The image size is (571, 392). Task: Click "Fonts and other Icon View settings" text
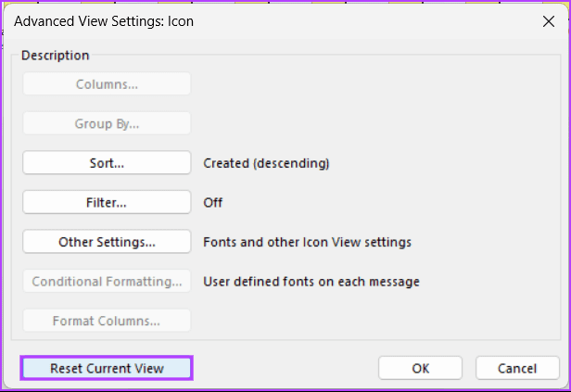point(307,242)
